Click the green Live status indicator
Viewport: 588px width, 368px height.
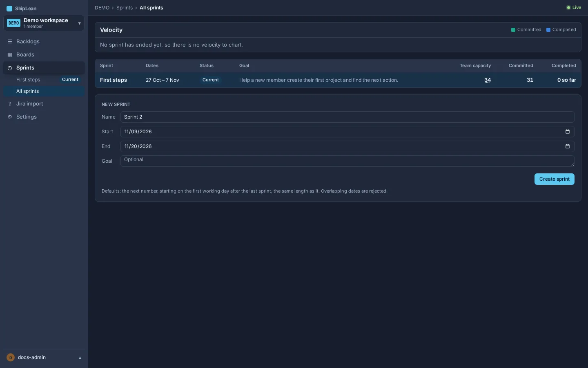(x=574, y=8)
